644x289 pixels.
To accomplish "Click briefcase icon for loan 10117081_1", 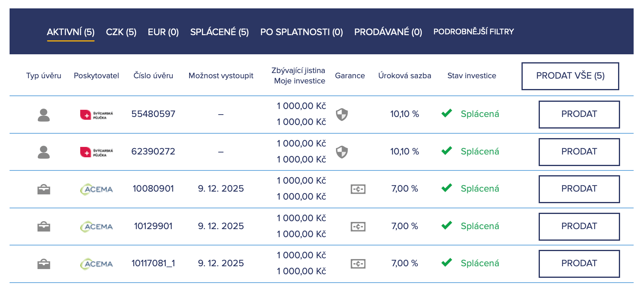I will pyautogui.click(x=43, y=264).
